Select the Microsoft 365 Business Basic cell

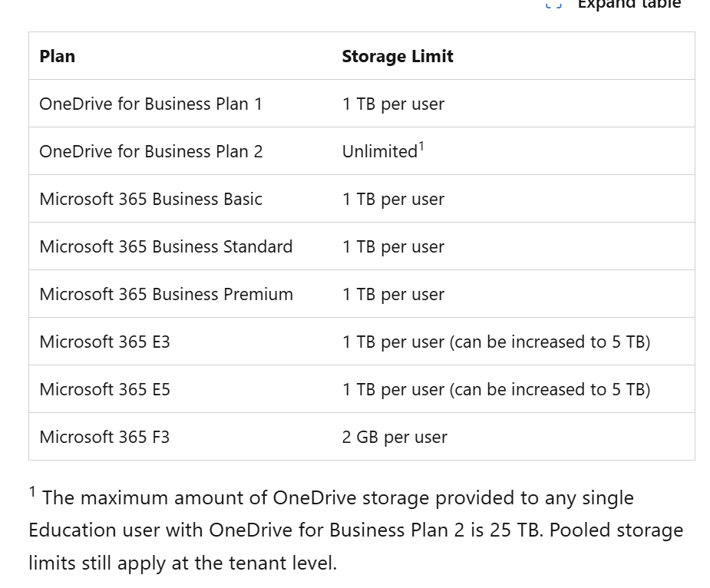coord(151,199)
